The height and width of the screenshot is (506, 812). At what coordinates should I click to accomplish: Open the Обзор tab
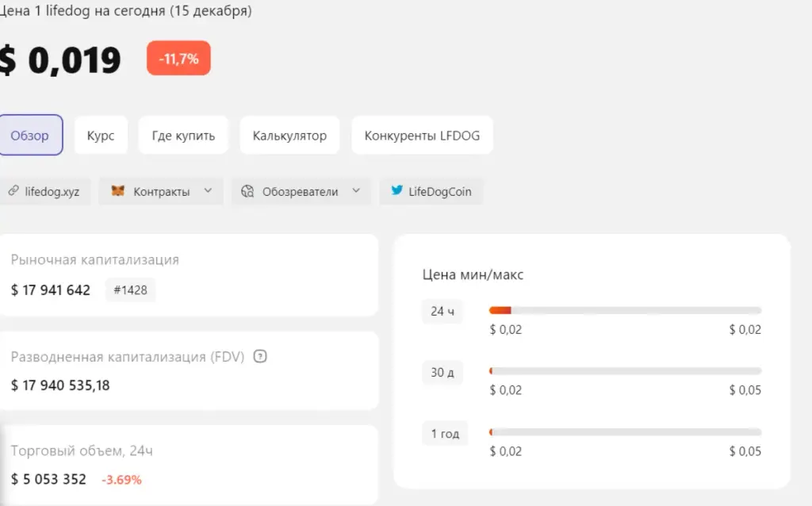[x=31, y=135]
